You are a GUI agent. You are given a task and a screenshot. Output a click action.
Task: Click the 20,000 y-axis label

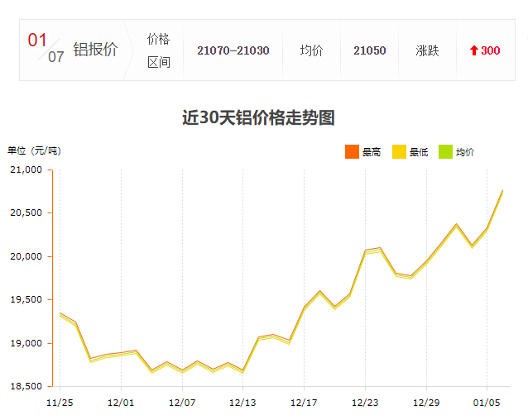[x=26, y=256]
